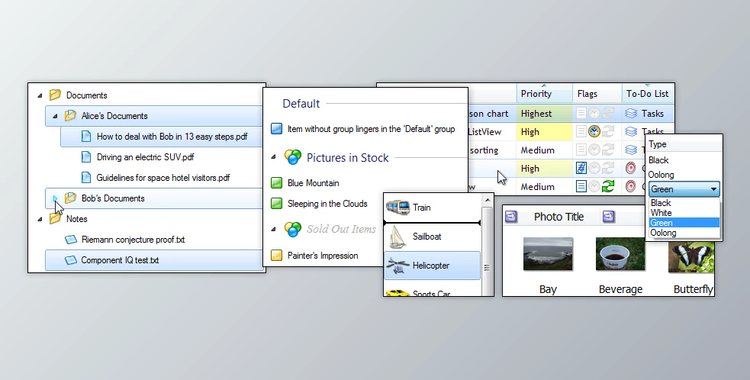Viewport: 750px width, 380px height.
Task: Select the Highest priority cell
Action: (544, 113)
